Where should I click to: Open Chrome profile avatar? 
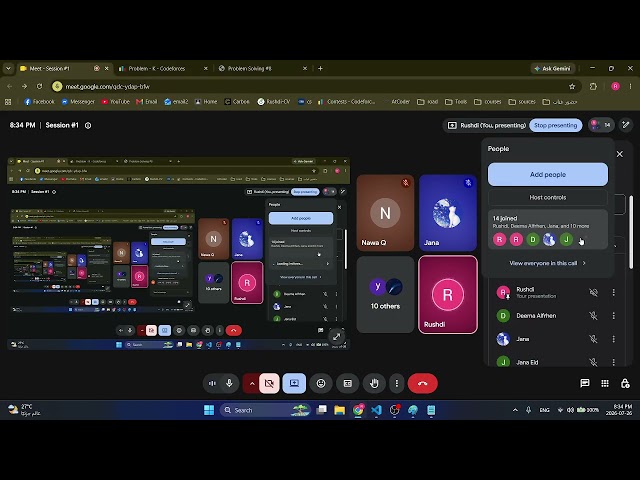coord(616,86)
